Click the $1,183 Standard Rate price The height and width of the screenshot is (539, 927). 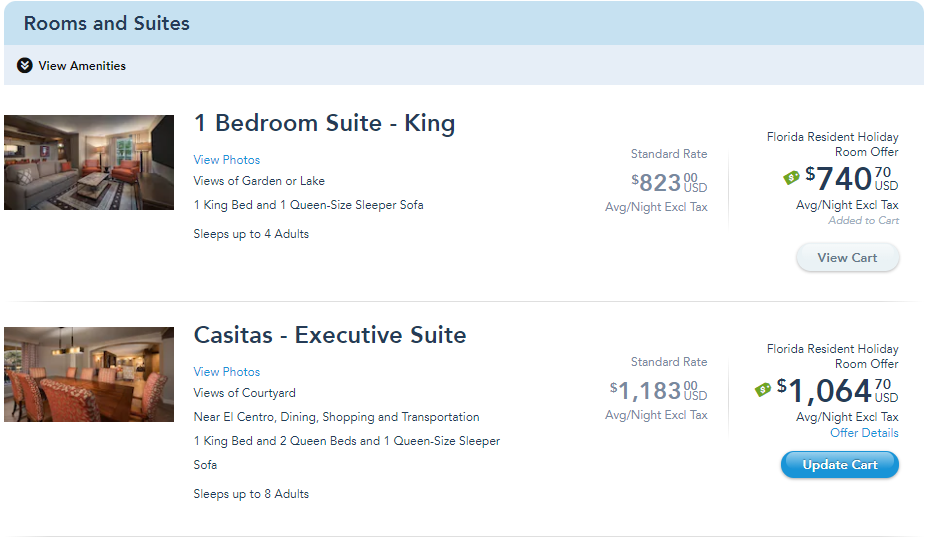[x=658, y=391]
